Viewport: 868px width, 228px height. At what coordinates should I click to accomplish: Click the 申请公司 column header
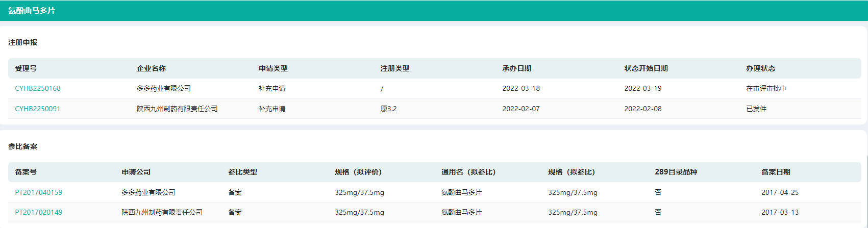pyautogui.click(x=136, y=172)
